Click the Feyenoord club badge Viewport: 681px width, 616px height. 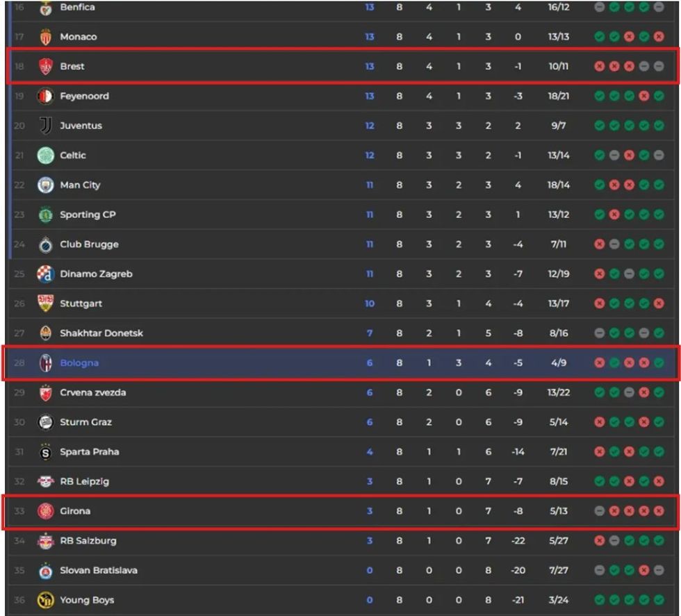[45, 97]
